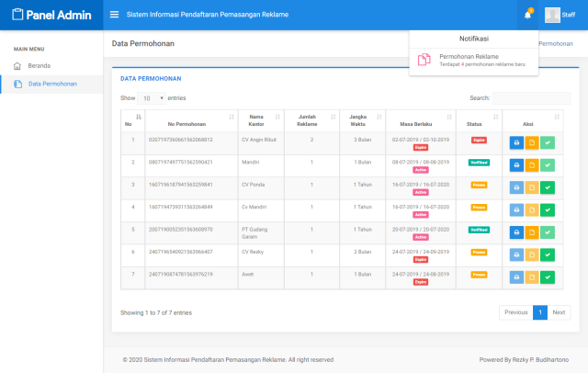Viewport: 588px width, 373px height.
Task: Open document for Mandiri application row
Action: [x=532, y=164]
